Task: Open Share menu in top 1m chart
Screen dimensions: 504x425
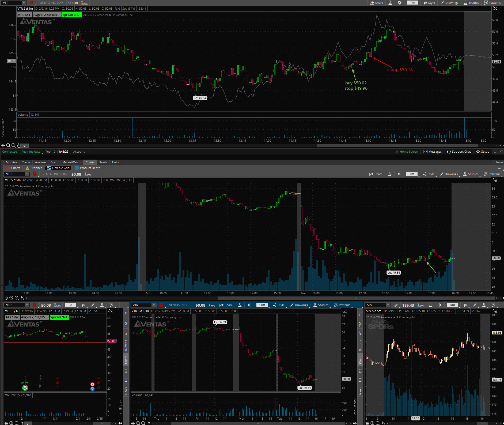Action: 376,3
